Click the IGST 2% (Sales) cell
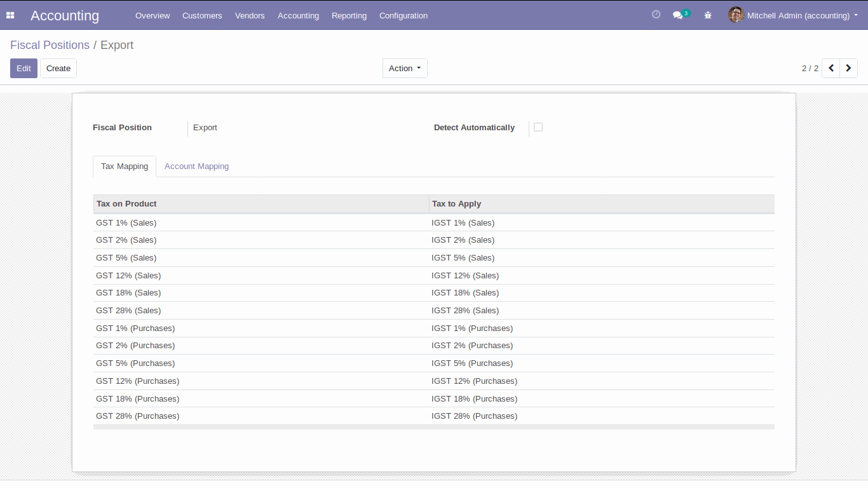The height and width of the screenshot is (488, 868). click(602, 240)
